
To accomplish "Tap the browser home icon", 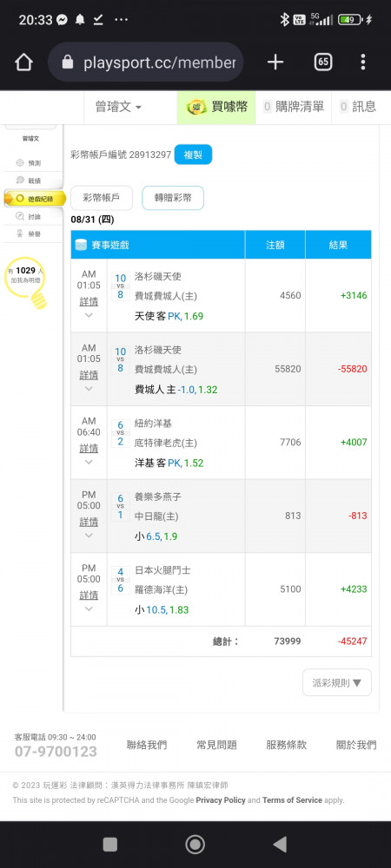I will click(23, 62).
